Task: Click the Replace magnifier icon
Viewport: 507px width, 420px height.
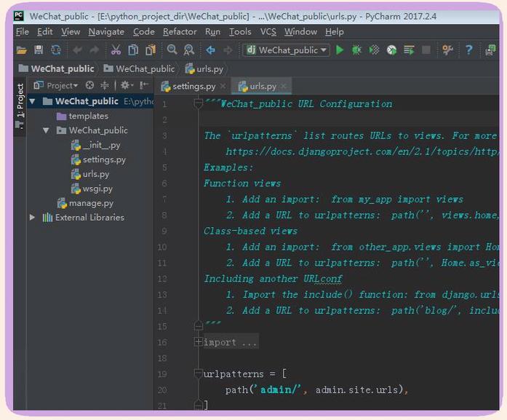Action: click(x=189, y=49)
